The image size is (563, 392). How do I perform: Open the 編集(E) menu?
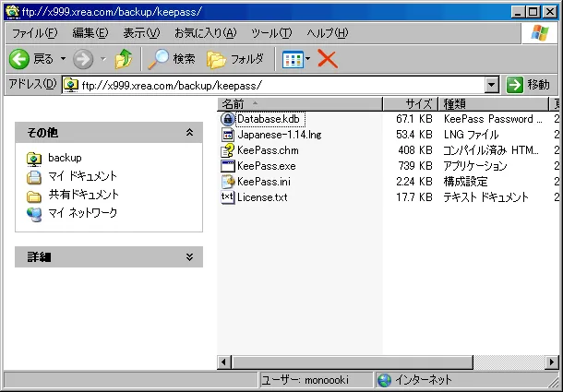[x=90, y=33]
